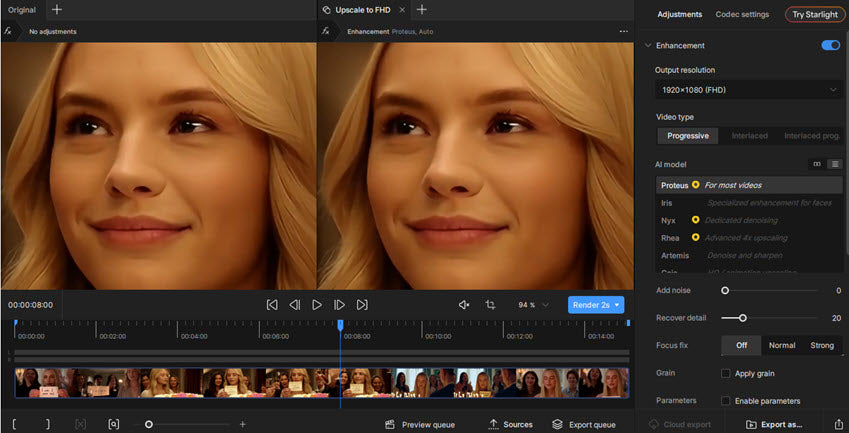
Task: Click Export as... button
Action: 773,424
